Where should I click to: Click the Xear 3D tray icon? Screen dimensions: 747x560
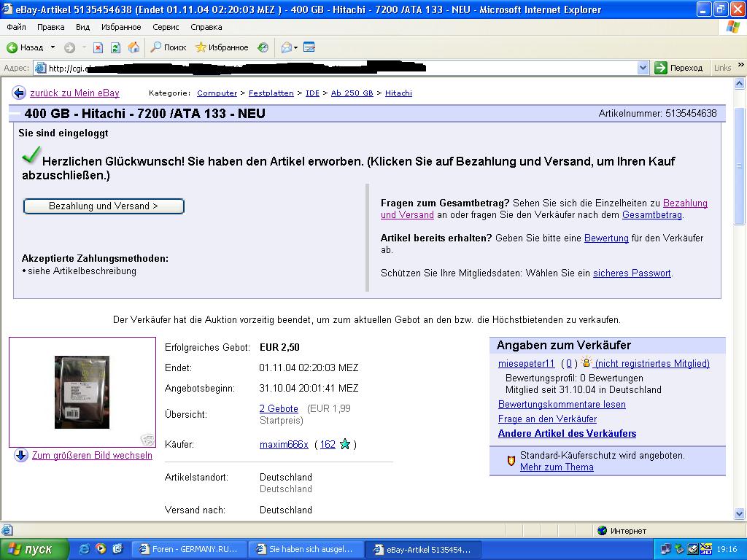[706, 549]
